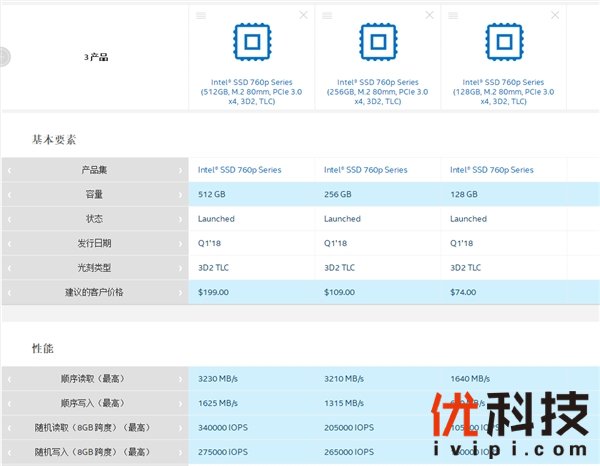Click the 性能 section heading
The image size is (600, 466).
[42, 349]
